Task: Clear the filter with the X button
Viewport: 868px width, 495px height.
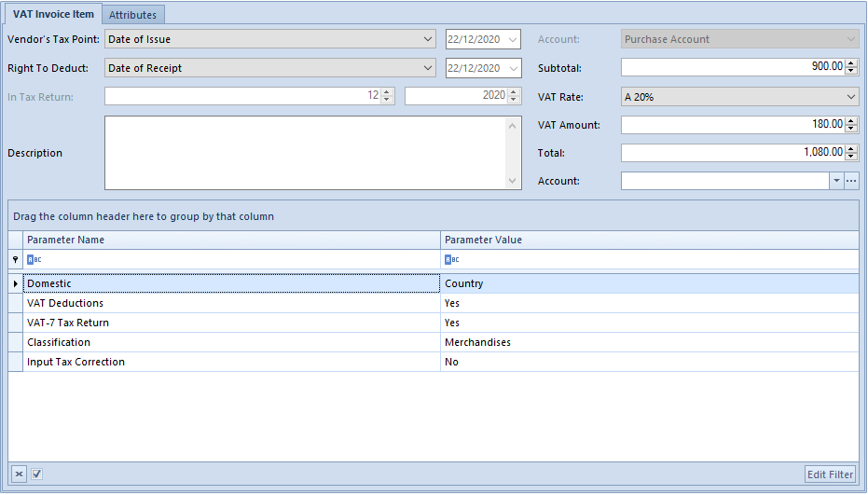Action: (x=19, y=474)
